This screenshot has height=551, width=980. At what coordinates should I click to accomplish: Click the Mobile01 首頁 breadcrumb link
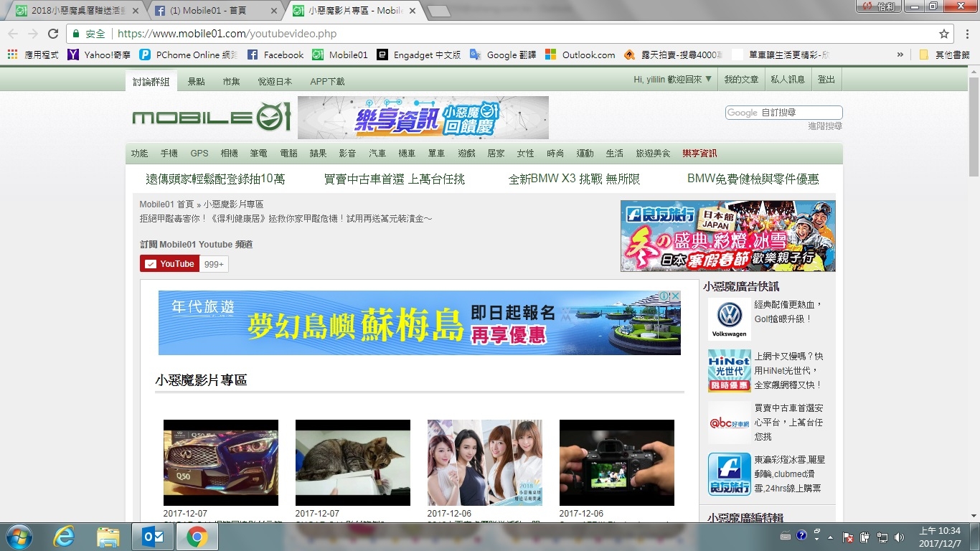166,204
